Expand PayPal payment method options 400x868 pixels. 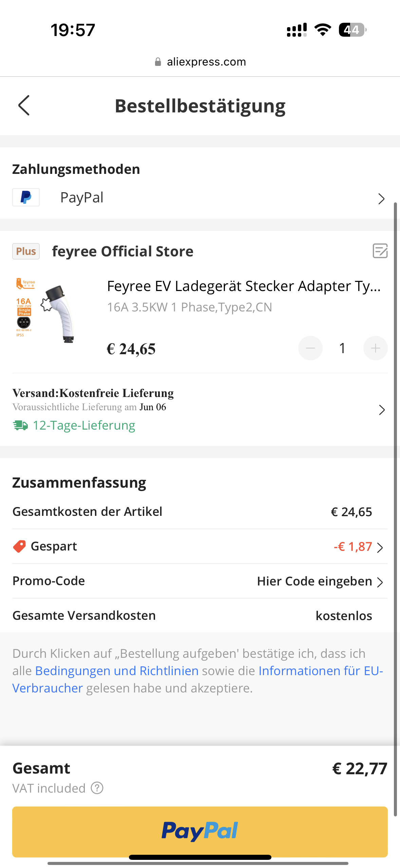[381, 199]
